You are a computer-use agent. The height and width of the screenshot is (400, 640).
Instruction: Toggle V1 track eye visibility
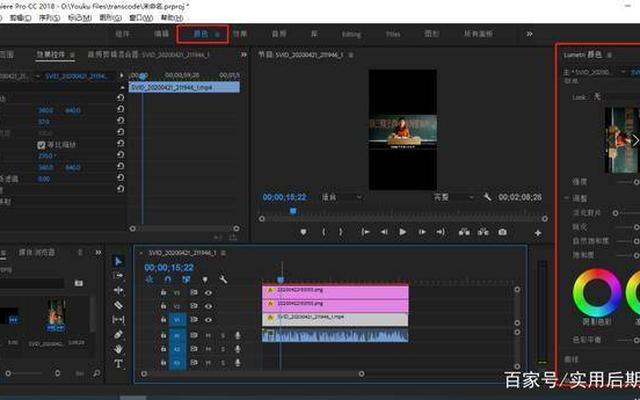coord(209,320)
